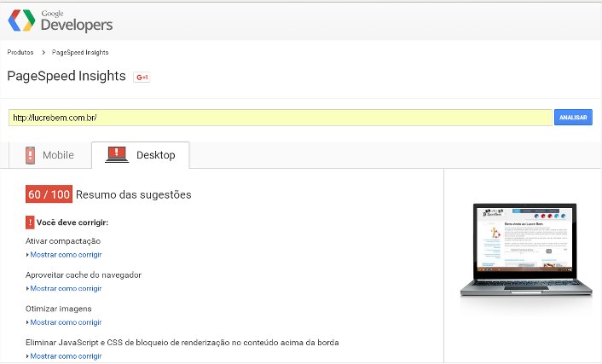Click the breadcrumb chevron after Produtos
The height and width of the screenshot is (364, 602).
(43, 52)
